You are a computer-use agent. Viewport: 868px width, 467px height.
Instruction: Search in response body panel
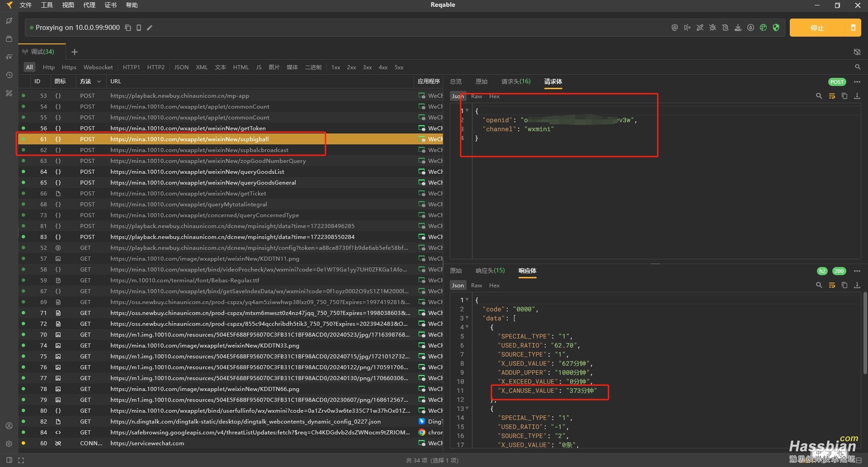click(x=819, y=285)
